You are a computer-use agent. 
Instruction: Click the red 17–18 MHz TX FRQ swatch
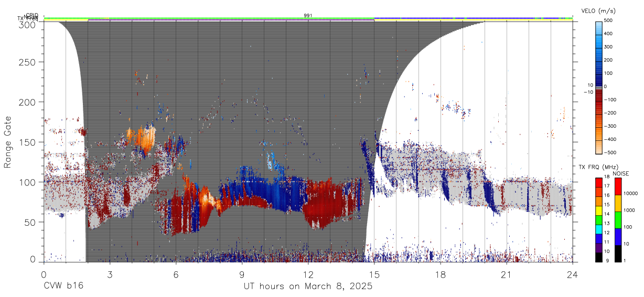599,183
